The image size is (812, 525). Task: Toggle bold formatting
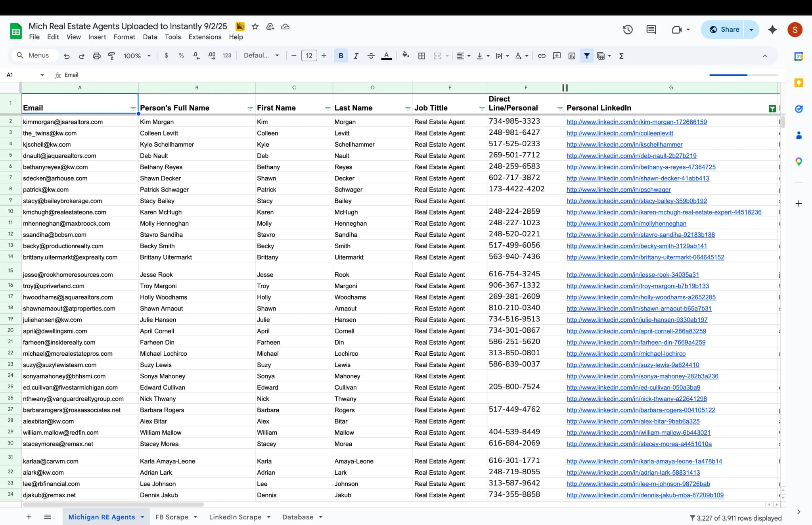coord(341,56)
